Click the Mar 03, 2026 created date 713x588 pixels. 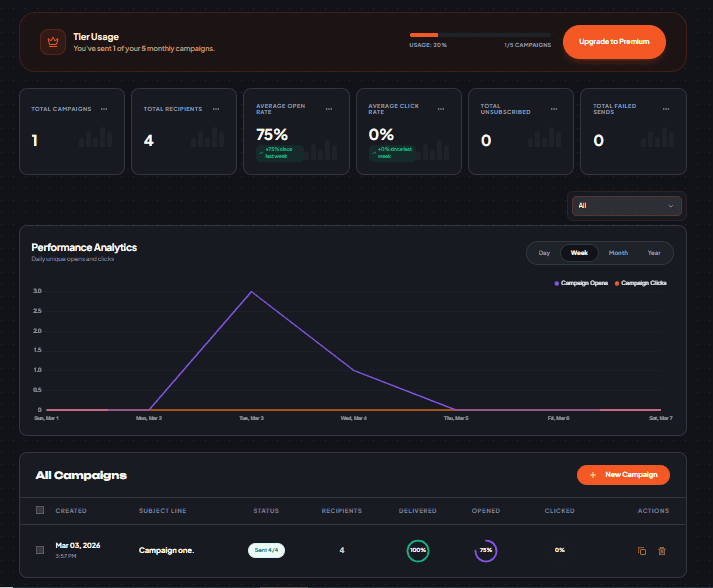click(78, 545)
